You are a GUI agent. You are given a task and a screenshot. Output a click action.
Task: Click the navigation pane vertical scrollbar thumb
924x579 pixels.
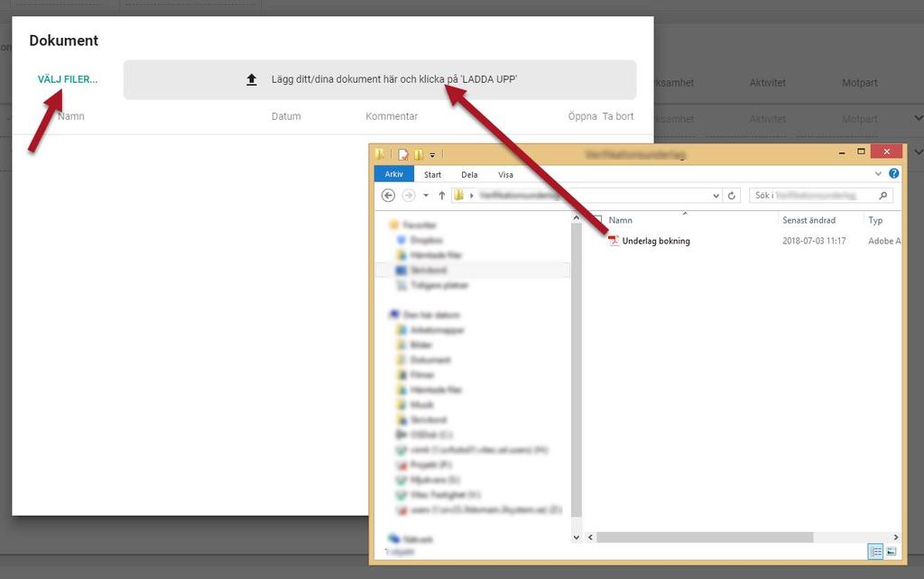(x=577, y=370)
